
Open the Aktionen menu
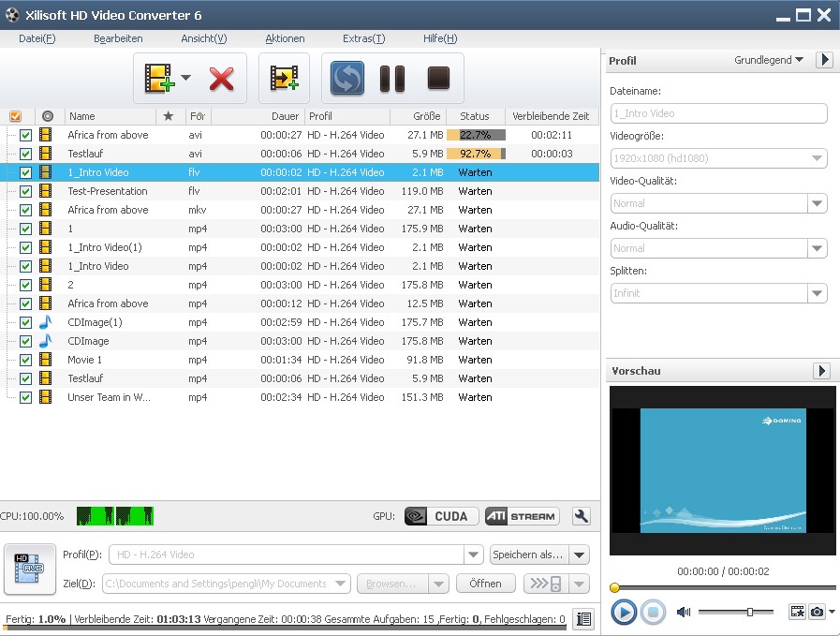(x=285, y=38)
